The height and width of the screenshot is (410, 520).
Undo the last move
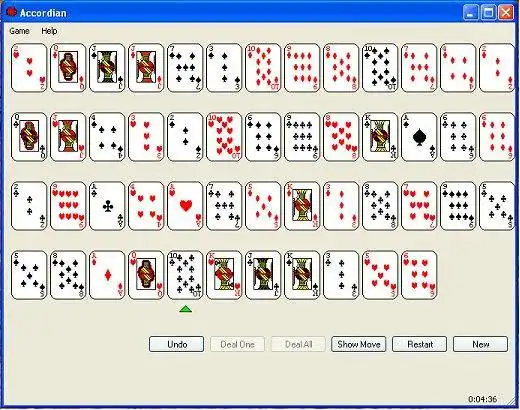(x=176, y=344)
